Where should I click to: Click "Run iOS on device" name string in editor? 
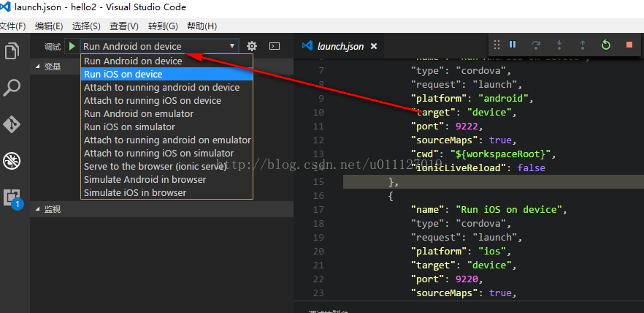(508, 210)
